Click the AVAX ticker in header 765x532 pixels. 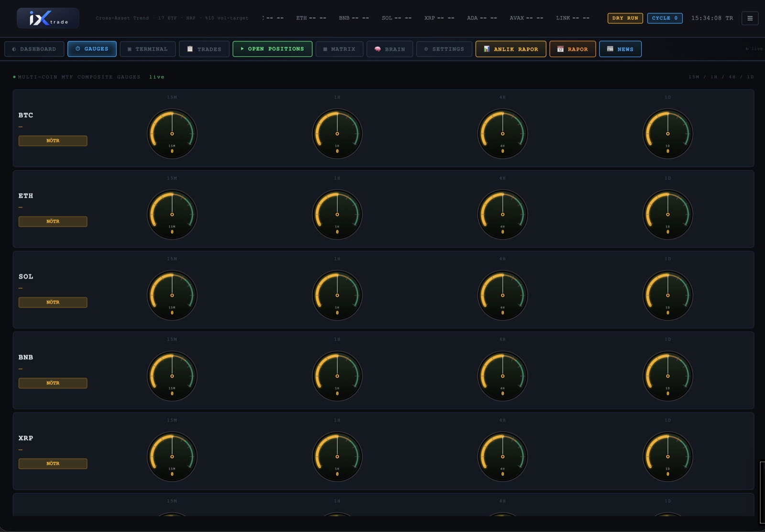[x=526, y=18]
